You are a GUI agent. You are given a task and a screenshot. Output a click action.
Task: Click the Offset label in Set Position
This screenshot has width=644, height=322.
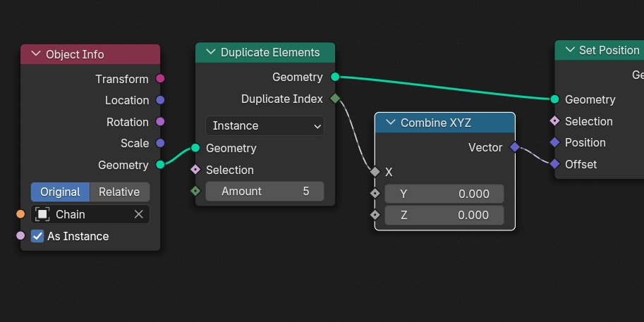581,164
